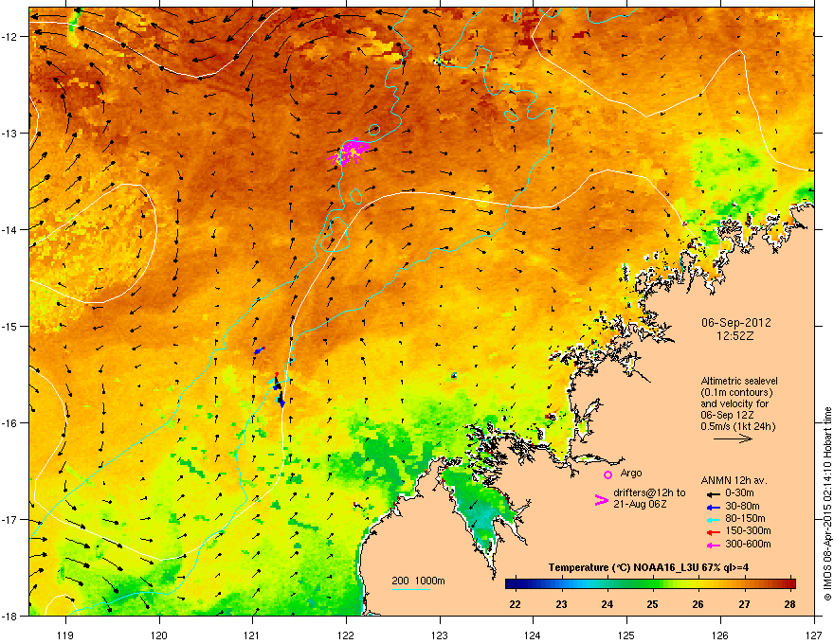This screenshot has width=834, height=644.
Task: Click the color bar value label 28
Action: [x=789, y=604]
